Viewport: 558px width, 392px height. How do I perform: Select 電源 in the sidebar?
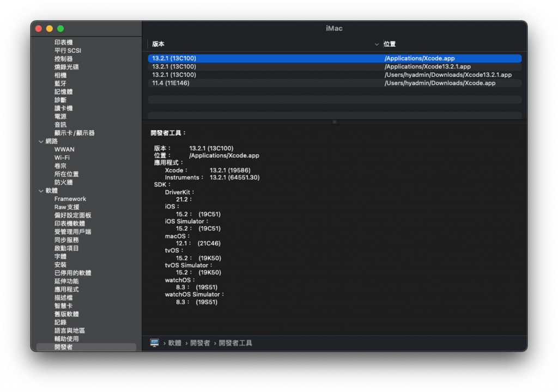tap(60, 117)
